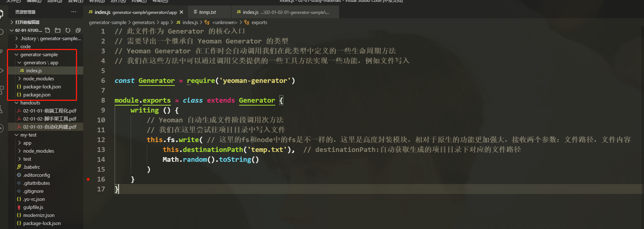Click Math.random().toString() on line 14

(x=211, y=160)
